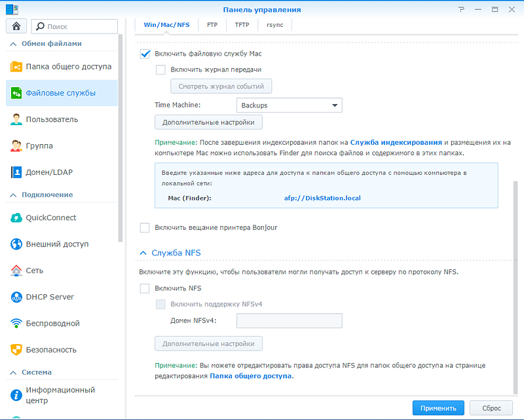Screen dimensions: 524x420
Task: Open the External Access globe icon
Action: coord(16,244)
